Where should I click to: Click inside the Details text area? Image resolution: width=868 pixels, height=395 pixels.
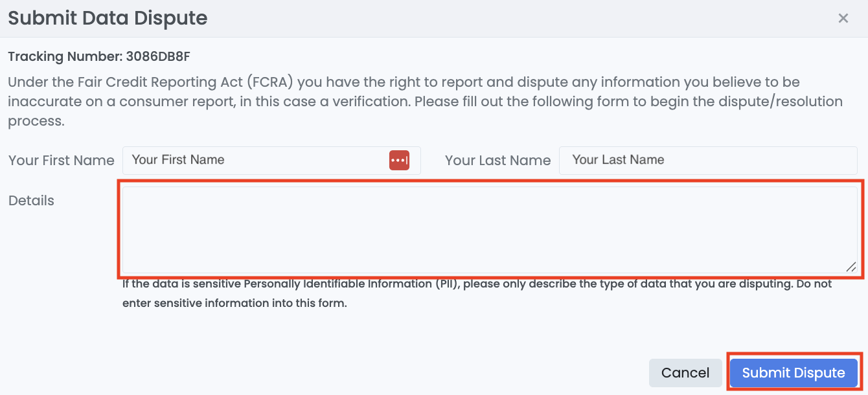489,230
